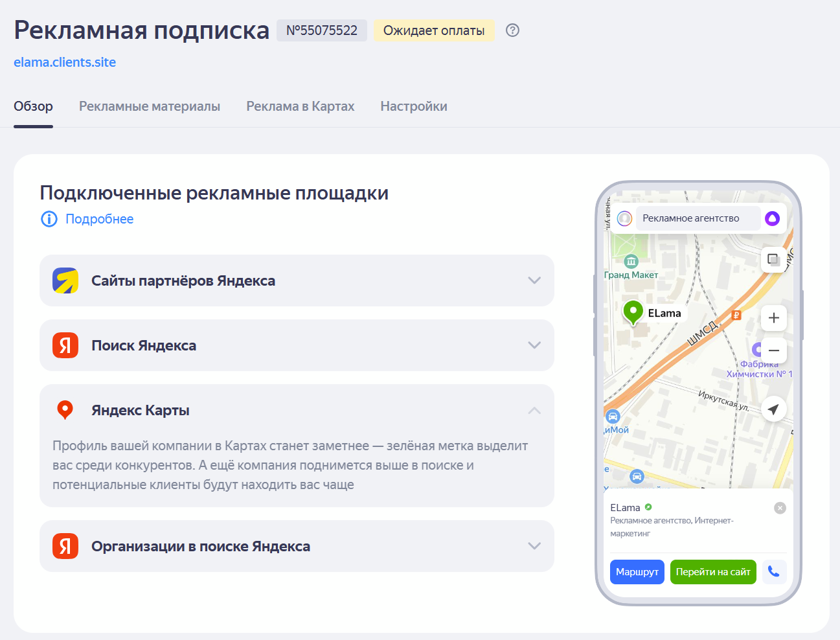Click the Ожидает оплаты status badge
This screenshot has width=840, height=640.
pyautogui.click(x=434, y=30)
